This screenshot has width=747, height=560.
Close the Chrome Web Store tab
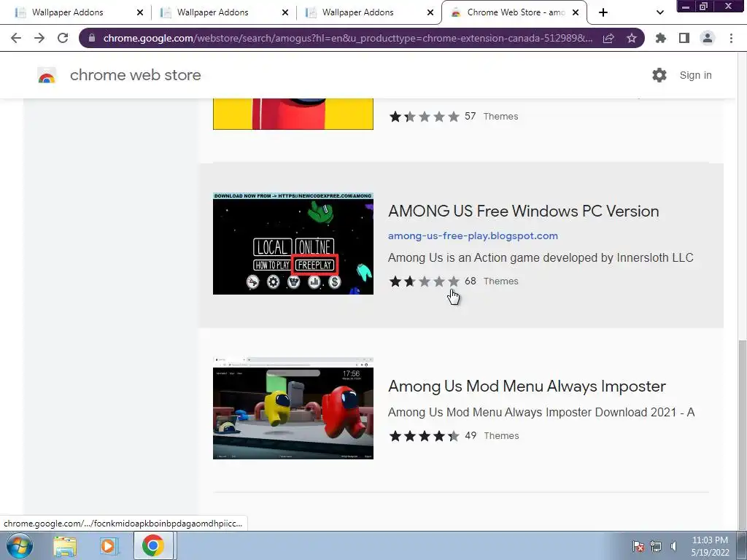point(576,12)
